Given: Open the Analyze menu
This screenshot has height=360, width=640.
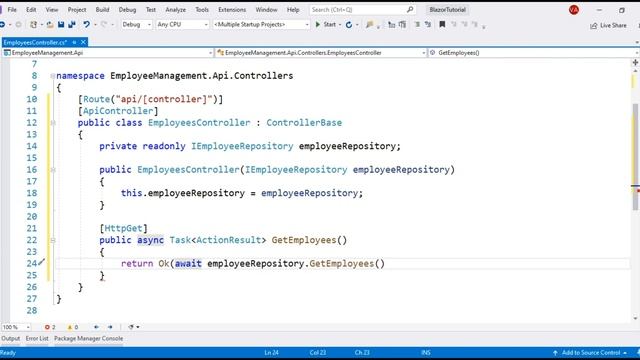Looking at the screenshot, I should pos(176,9).
